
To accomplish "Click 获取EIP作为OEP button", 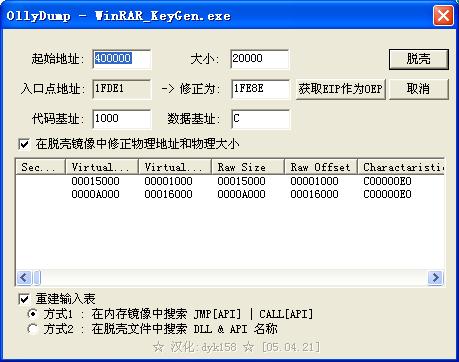I will tap(341, 89).
